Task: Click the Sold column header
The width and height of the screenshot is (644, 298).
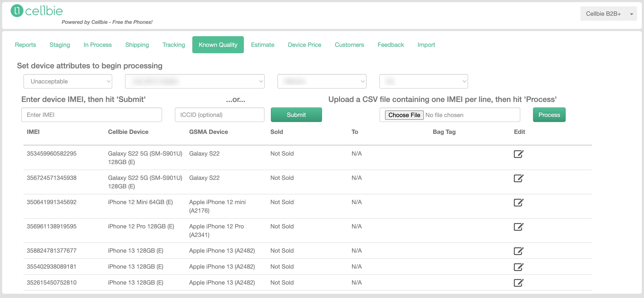Action: click(x=276, y=132)
